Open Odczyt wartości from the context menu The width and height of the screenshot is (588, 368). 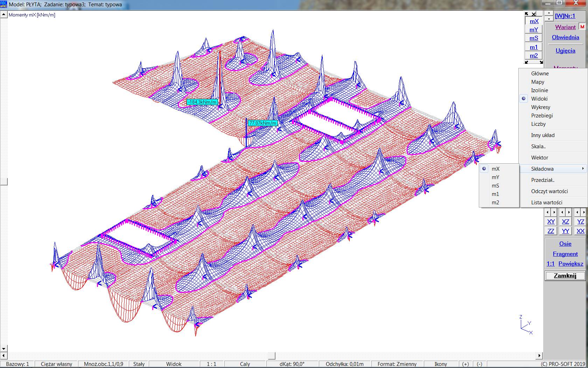coord(549,191)
